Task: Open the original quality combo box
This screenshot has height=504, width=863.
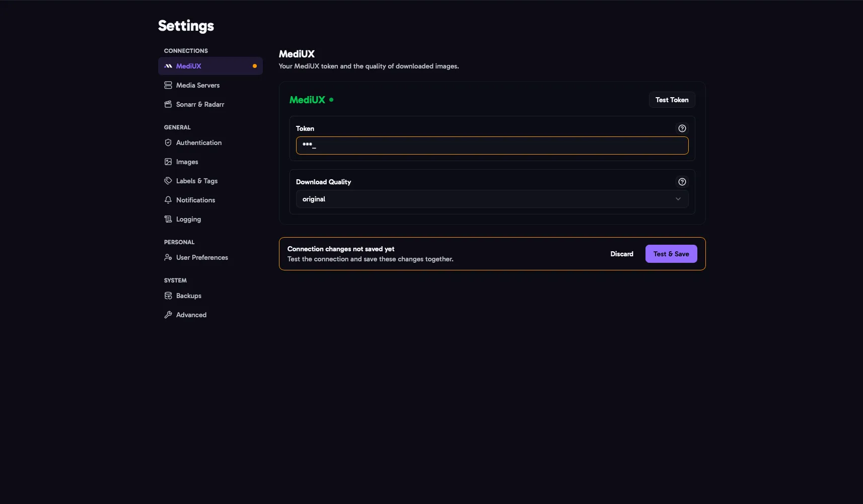Action: coord(492,199)
